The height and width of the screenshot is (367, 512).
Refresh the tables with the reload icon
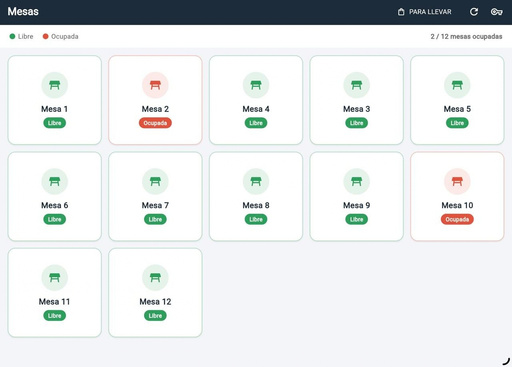coord(474,12)
